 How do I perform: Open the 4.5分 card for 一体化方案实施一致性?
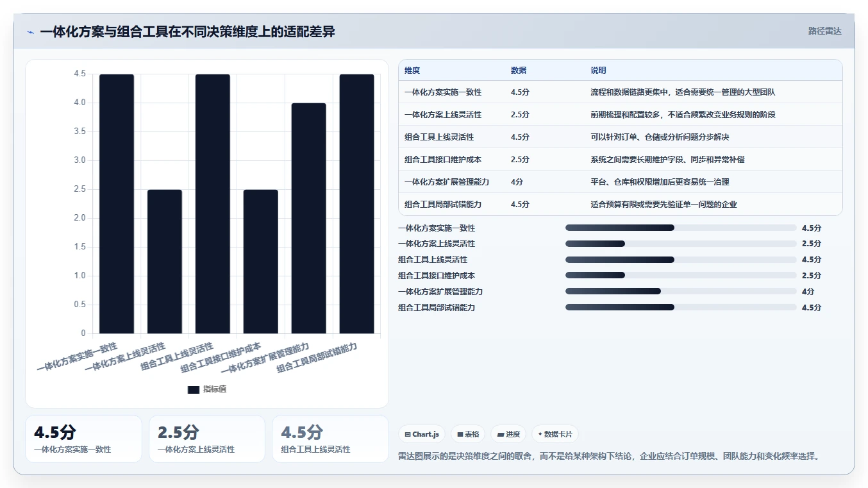(83, 439)
